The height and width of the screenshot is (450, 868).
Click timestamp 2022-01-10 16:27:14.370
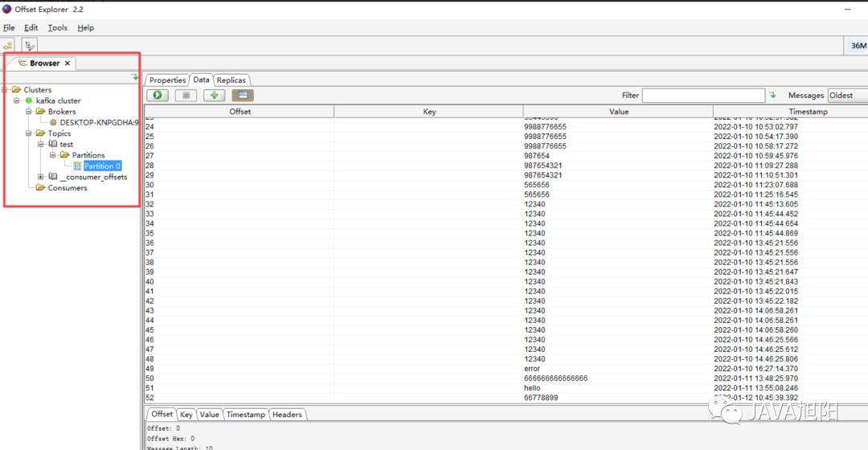coord(755,369)
